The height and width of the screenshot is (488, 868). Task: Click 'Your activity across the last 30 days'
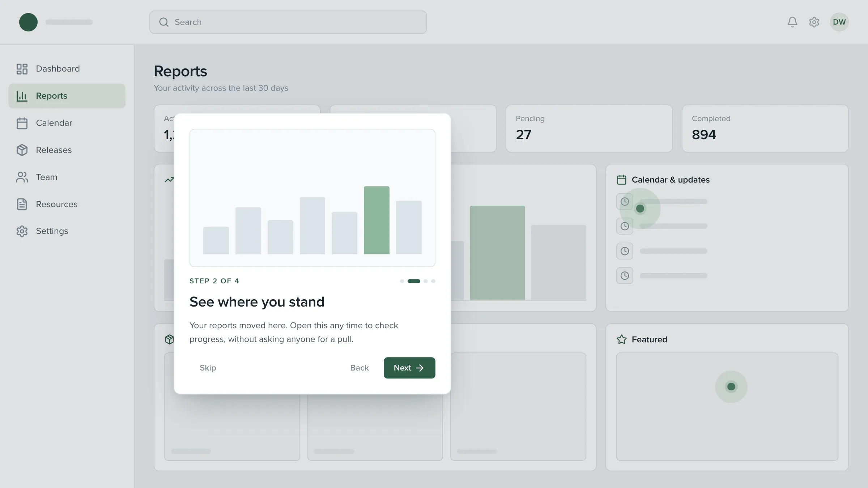click(x=221, y=88)
